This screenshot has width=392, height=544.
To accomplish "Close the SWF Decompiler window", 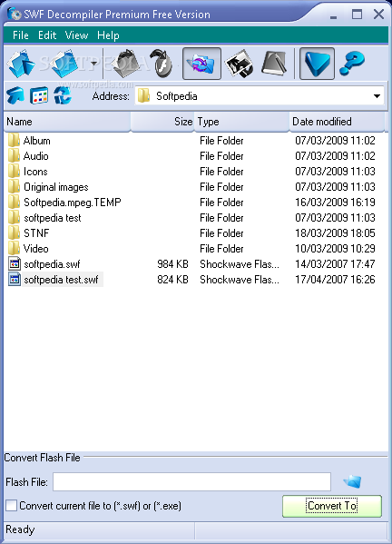I will pyautogui.click(x=378, y=15).
